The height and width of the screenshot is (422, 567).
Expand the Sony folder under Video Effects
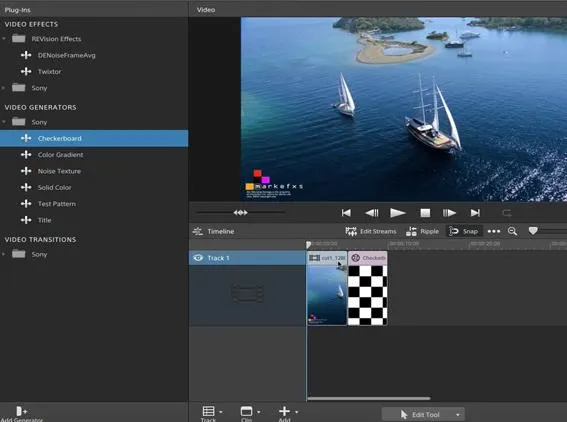(x=4, y=88)
